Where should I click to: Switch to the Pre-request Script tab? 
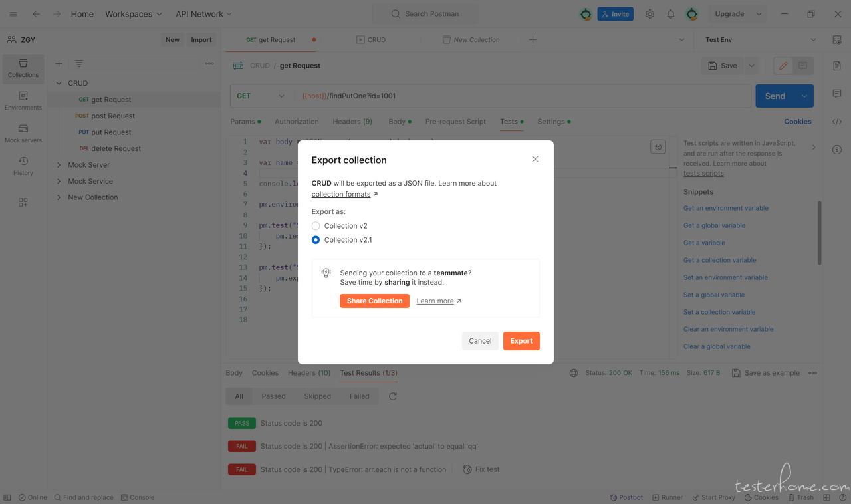pos(455,122)
